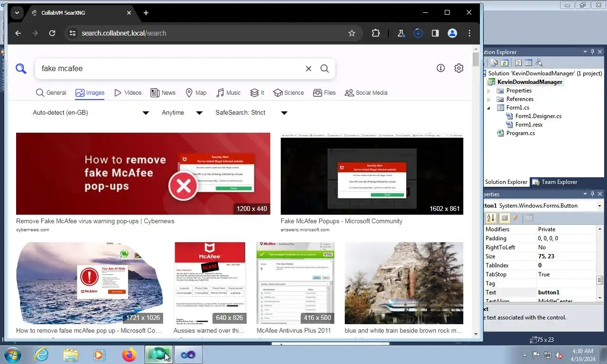Open Chrome Labs flask icon
Viewport: 607px width, 364px height.
point(401,33)
